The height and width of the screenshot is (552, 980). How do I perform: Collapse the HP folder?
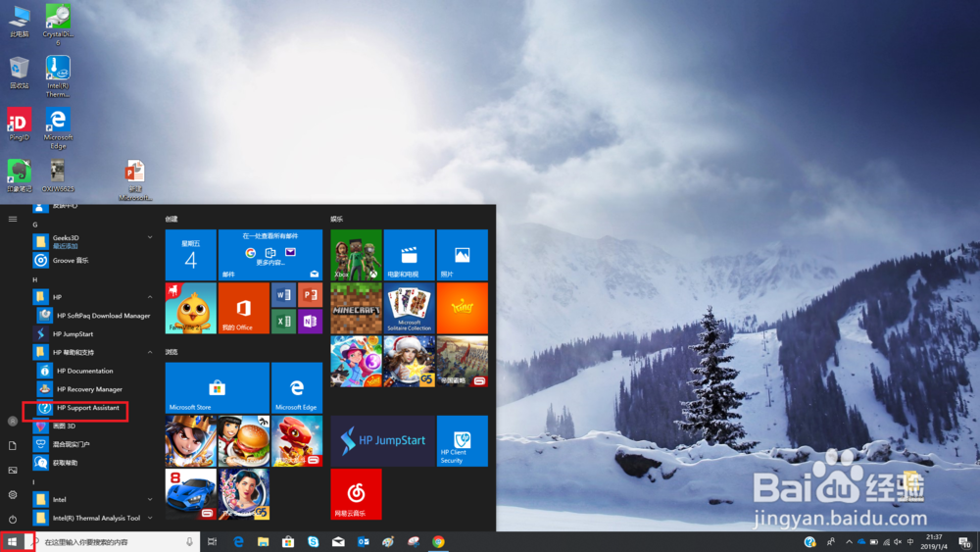tap(150, 297)
